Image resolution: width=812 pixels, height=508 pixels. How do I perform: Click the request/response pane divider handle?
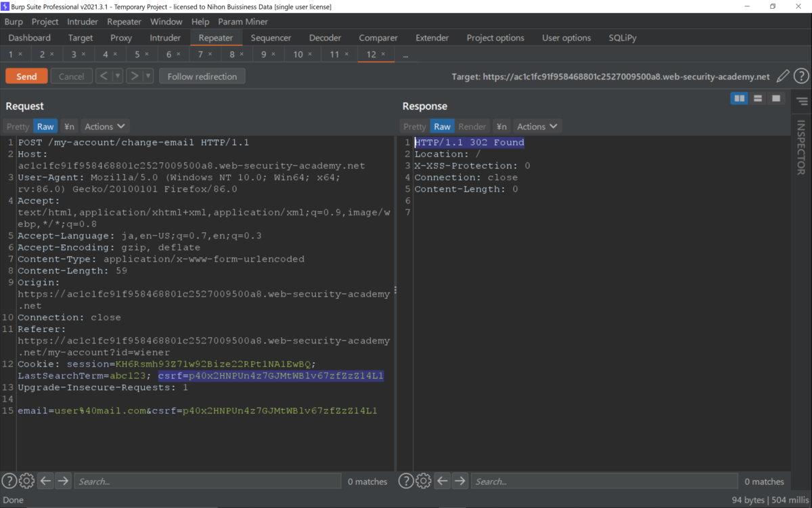click(395, 290)
